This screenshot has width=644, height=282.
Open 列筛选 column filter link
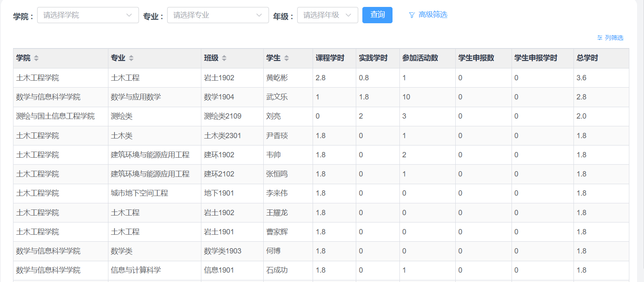[611, 37]
